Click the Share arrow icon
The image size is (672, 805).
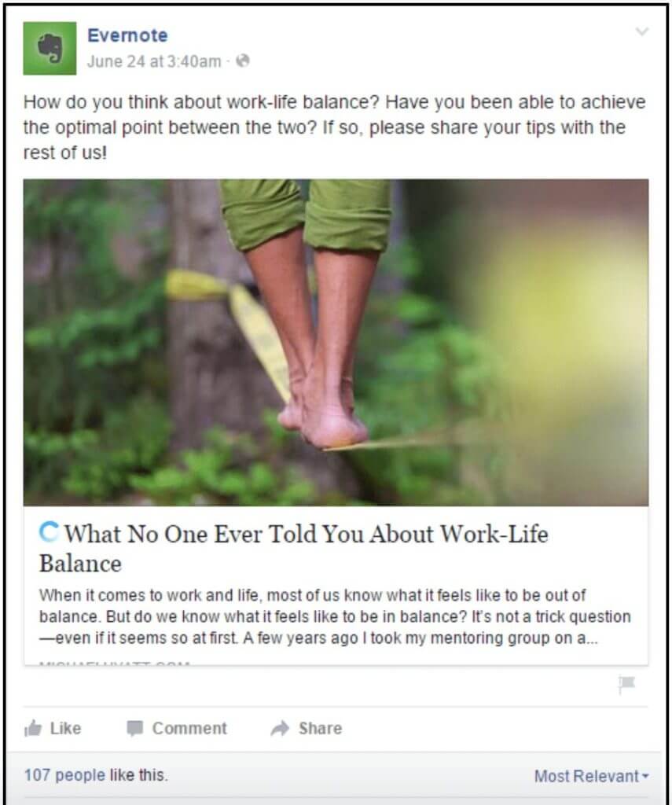[x=280, y=728]
